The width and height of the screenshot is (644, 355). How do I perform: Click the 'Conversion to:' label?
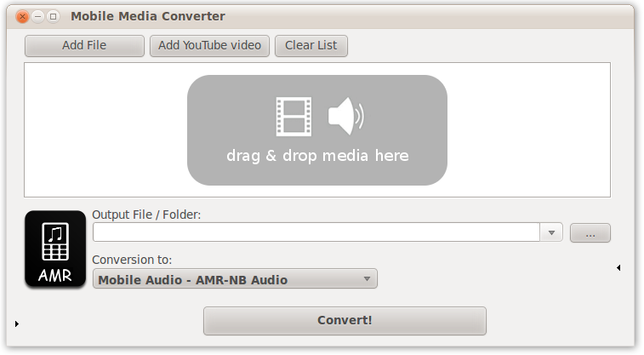132,260
